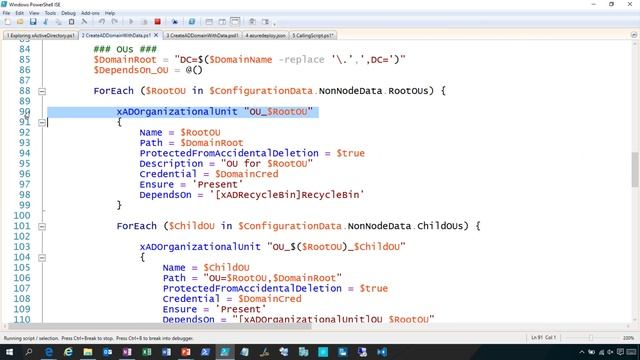Save the script with the floppy disk icon
Image resolution: width=640 pixels, height=360 pixels.
click(33, 22)
